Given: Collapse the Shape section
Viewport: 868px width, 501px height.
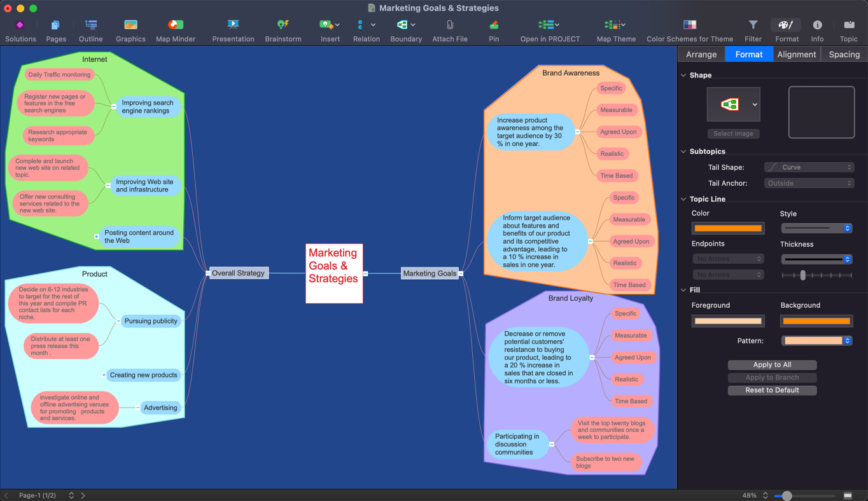Looking at the screenshot, I should tap(683, 75).
